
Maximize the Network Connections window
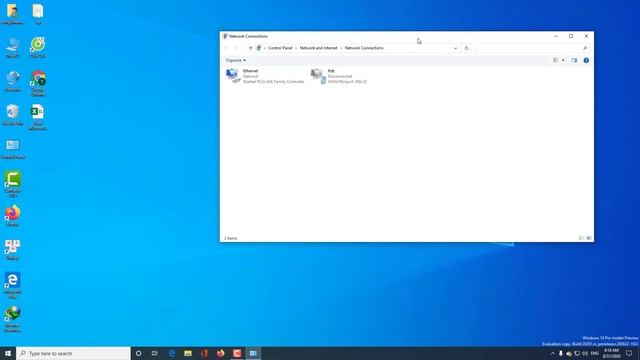[571, 36]
